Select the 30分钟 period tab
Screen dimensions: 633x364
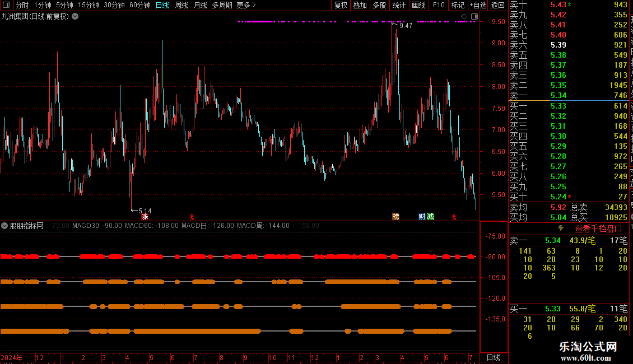(x=114, y=5)
